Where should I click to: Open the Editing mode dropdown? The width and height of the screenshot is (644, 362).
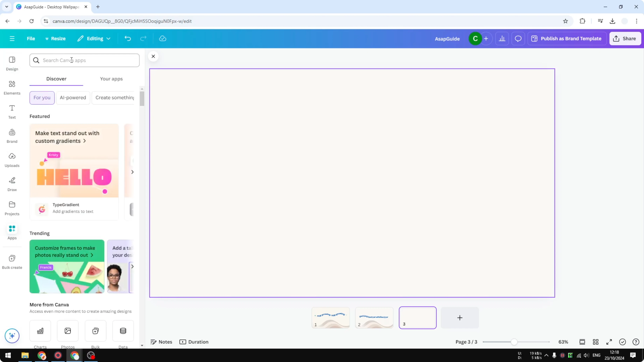click(94, 38)
